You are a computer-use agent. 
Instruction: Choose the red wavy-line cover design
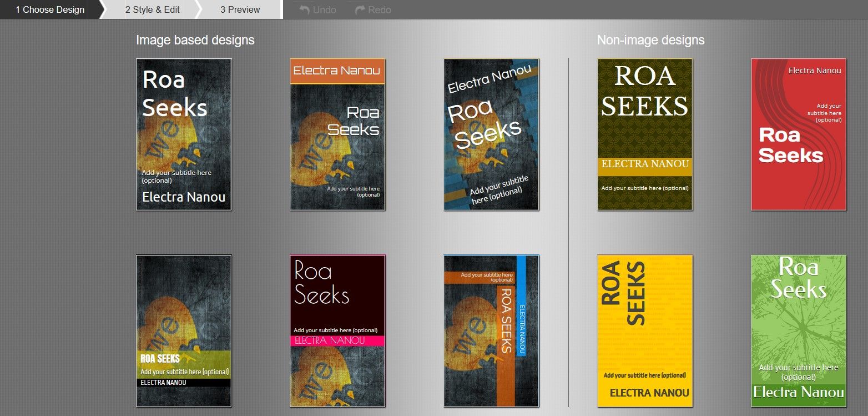[x=799, y=134]
